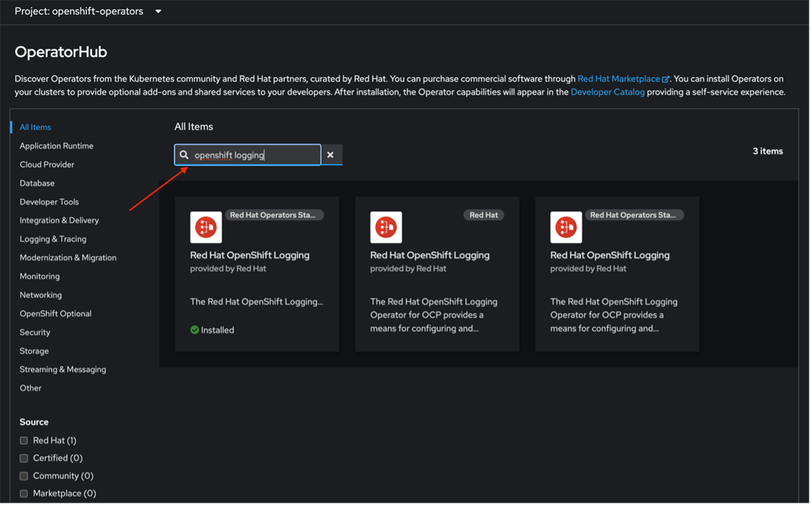Click the Source filter heading

tap(34, 422)
